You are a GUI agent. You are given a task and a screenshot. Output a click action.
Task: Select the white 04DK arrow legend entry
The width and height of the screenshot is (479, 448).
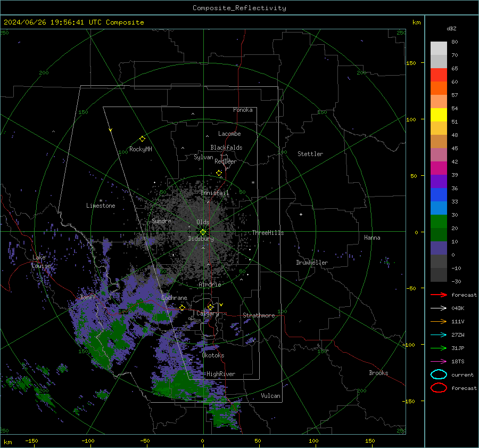coord(439,308)
